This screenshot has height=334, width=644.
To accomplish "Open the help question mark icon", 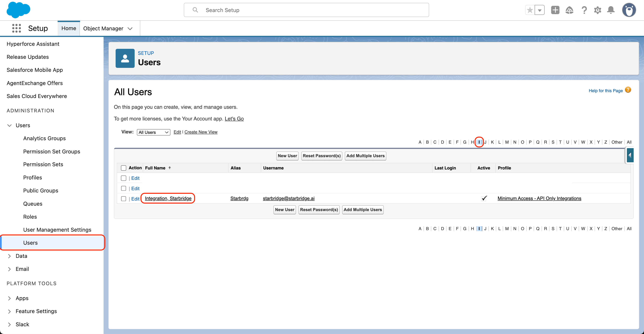I will coord(584,10).
